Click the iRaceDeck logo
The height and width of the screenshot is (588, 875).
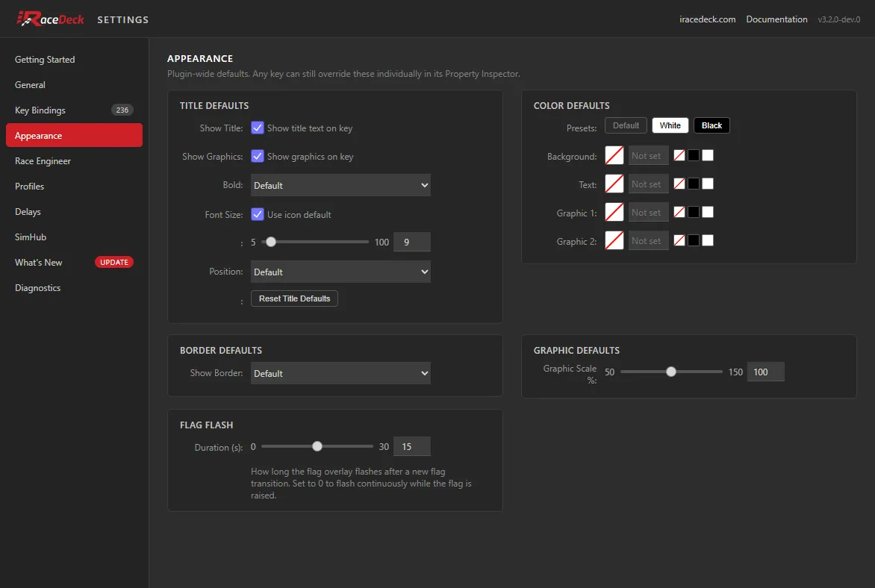(50, 19)
